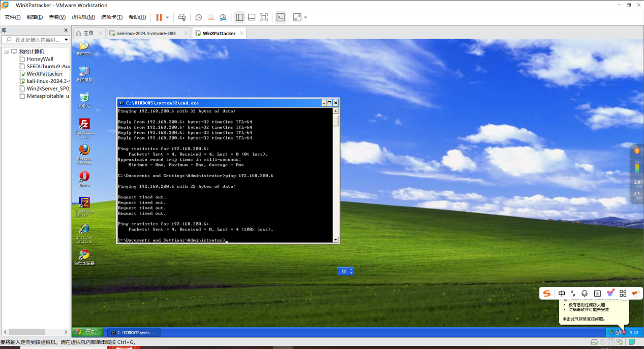Open the 文件(F) menu

point(12,17)
